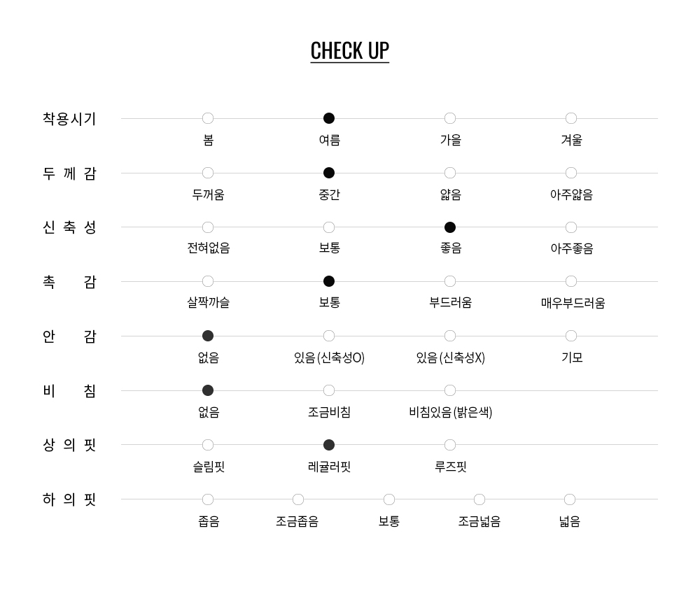Select the 조금비침 see-through circle

click(x=329, y=390)
